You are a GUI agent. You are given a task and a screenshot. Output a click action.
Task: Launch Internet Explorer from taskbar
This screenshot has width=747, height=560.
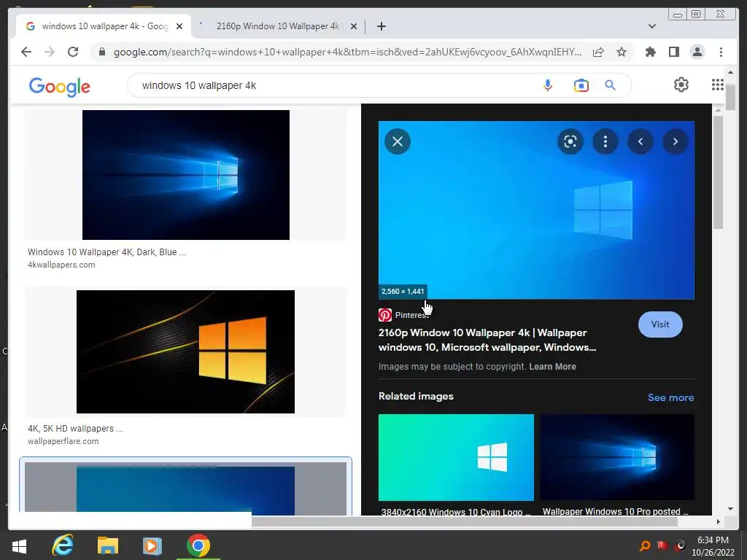(x=63, y=545)
